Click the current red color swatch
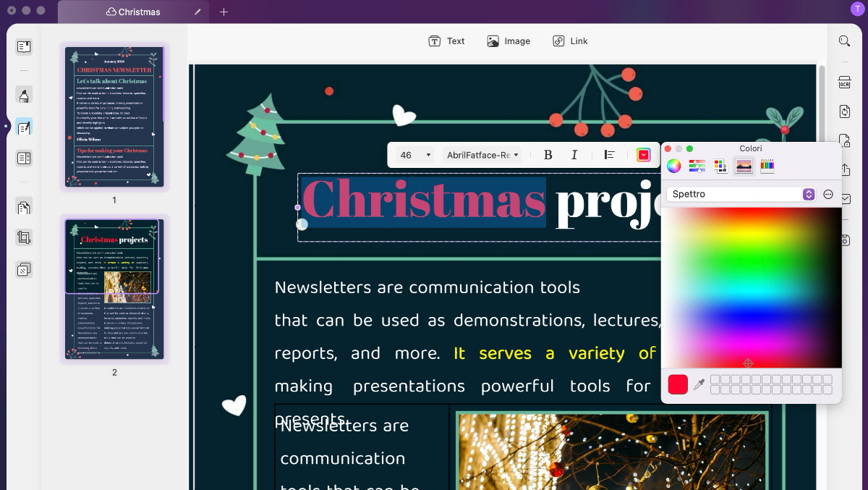This screenshot has height=490, width=868. (x=678, y=385)
